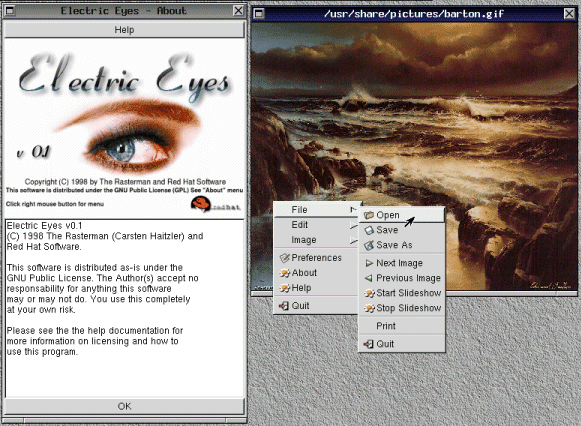Expand the Edit submenu arrow
Viewport: 581px width, 426px height.
[353, 225]
